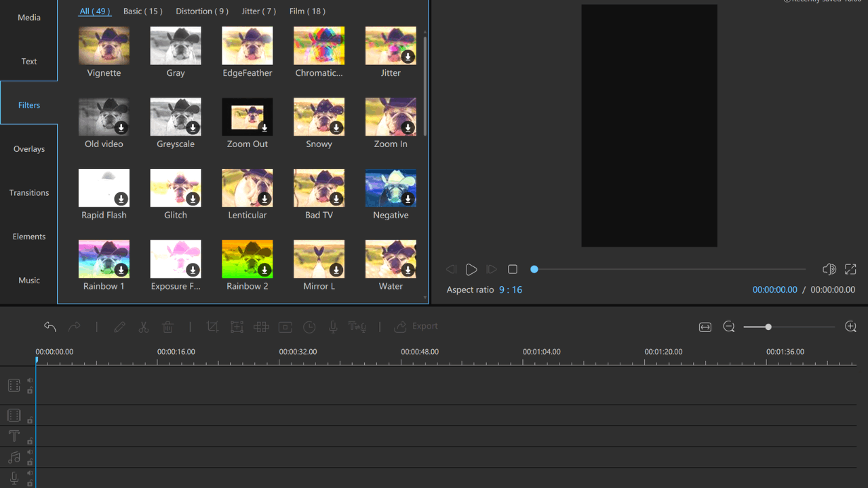Open the Distortion ( 9 ) category
868x488 pixels.
click(x=202, y=12)
